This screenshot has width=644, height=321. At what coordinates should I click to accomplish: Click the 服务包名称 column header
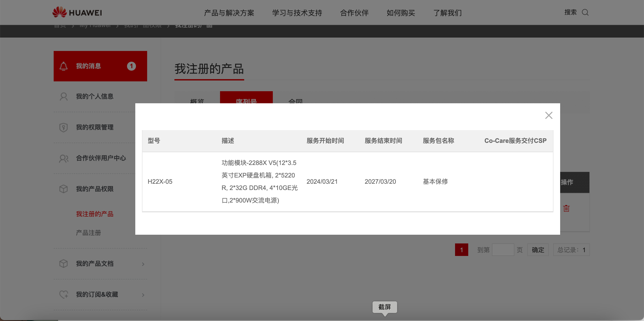[x=439, y=141]
